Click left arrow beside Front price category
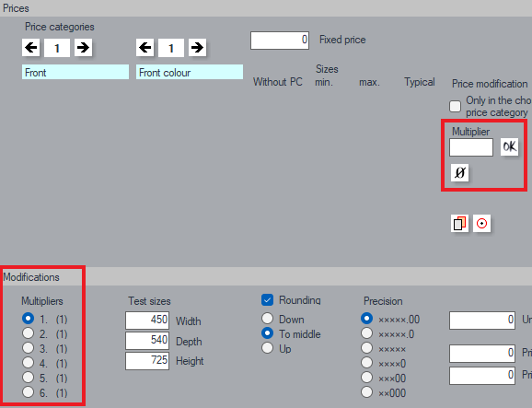This screenshot has height=408, width=532. (31, 48)
